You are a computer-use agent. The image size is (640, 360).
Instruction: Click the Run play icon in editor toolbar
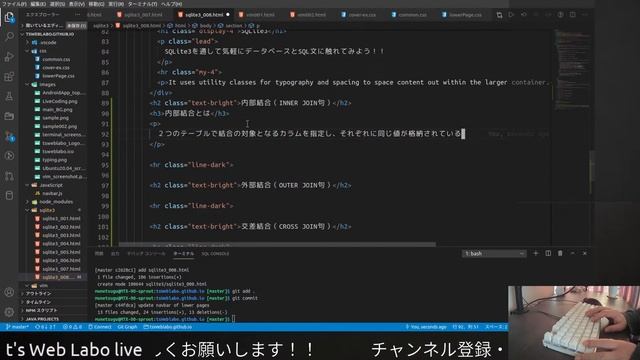click(x=511, y=15)
